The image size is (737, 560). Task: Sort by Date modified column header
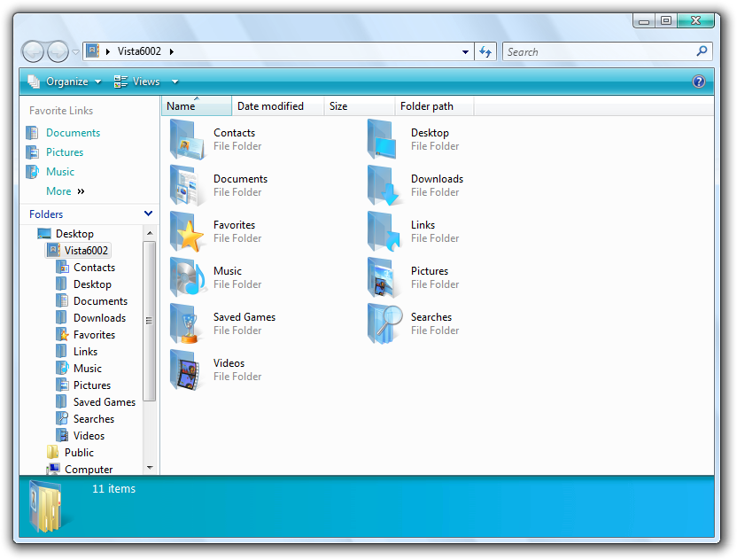[270, 106]
